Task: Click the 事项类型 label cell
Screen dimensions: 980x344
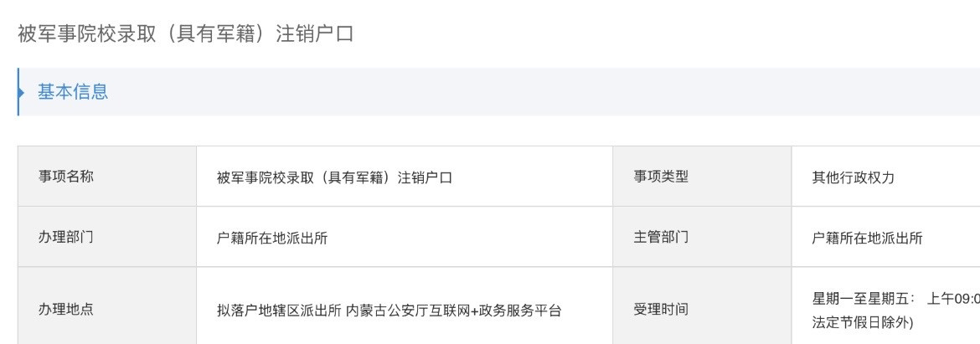Action: 661,177
